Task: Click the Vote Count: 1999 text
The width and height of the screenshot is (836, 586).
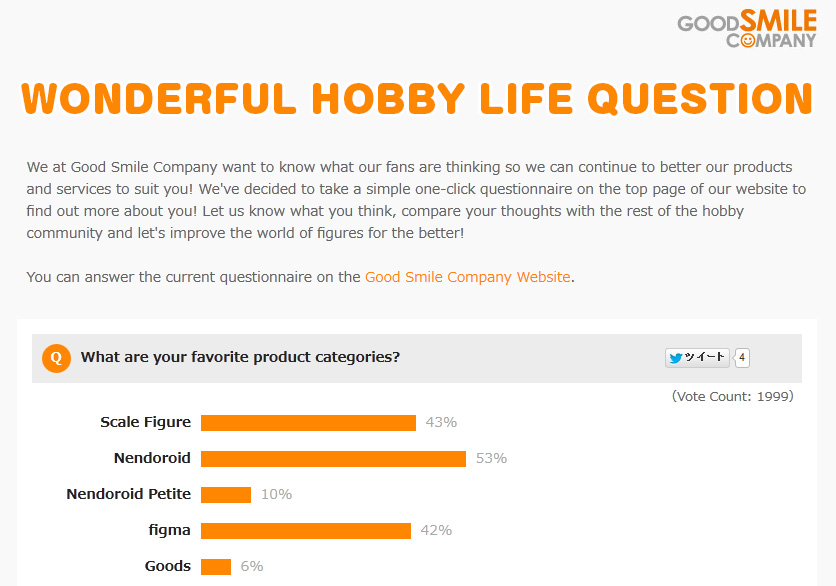Action: coord(732,396)
